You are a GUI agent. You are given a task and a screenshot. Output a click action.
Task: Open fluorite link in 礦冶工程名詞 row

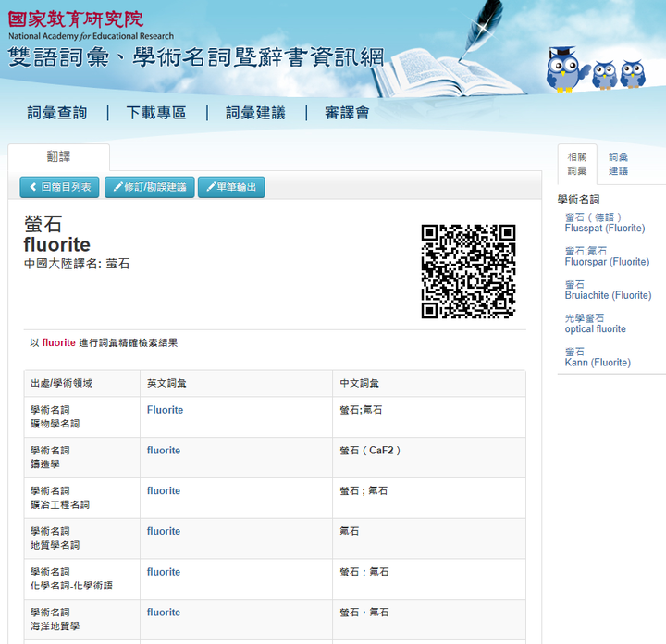164,490
